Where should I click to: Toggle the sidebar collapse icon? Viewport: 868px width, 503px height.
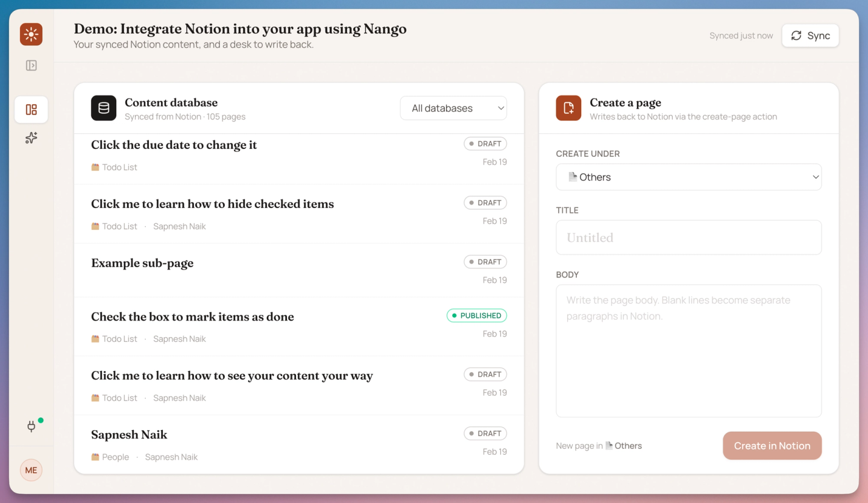click(x=31, y=66)
